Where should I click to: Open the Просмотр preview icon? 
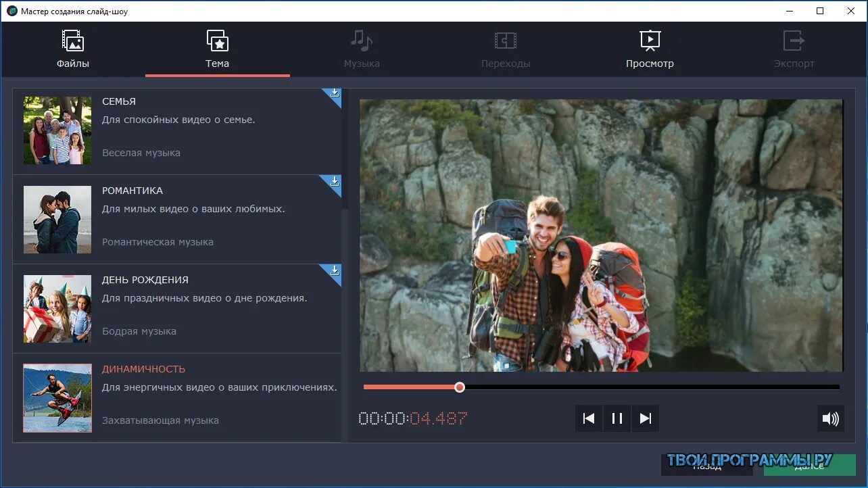[650, 41]
